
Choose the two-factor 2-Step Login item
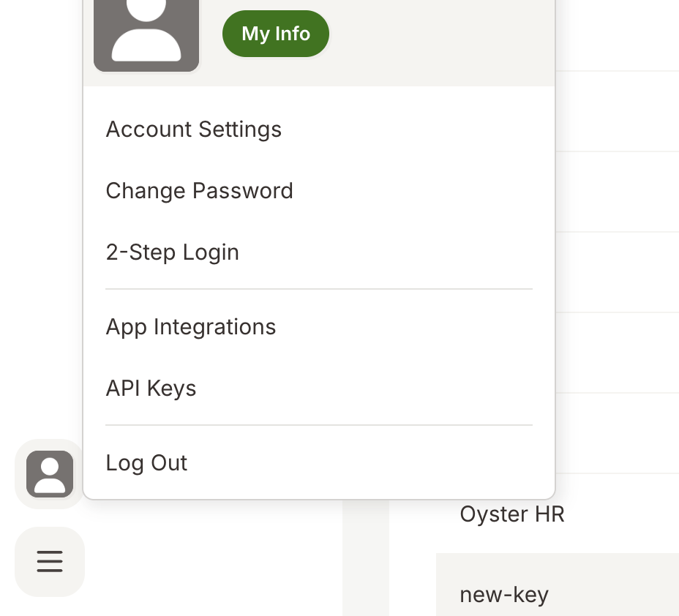173,252
